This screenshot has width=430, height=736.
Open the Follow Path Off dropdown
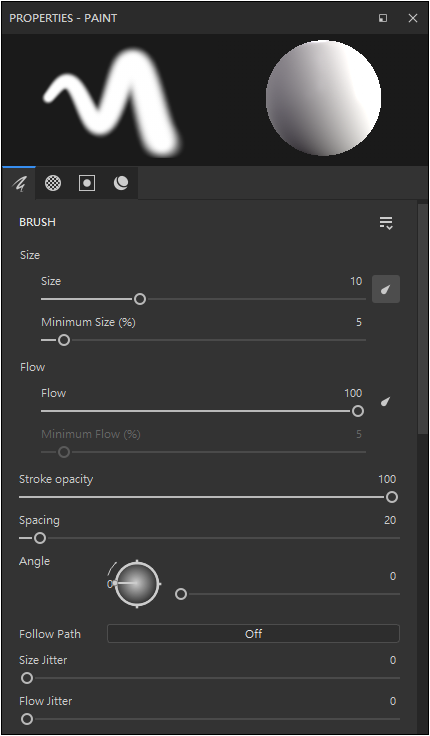coord(253,634)
